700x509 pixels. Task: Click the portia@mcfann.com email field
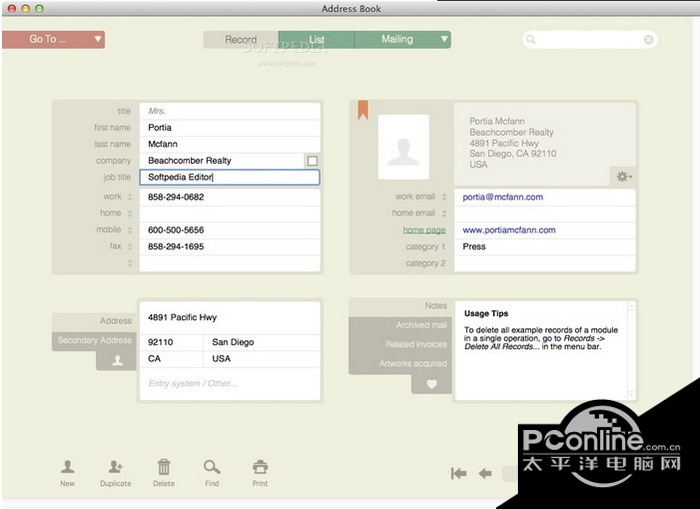pos(545,197)
